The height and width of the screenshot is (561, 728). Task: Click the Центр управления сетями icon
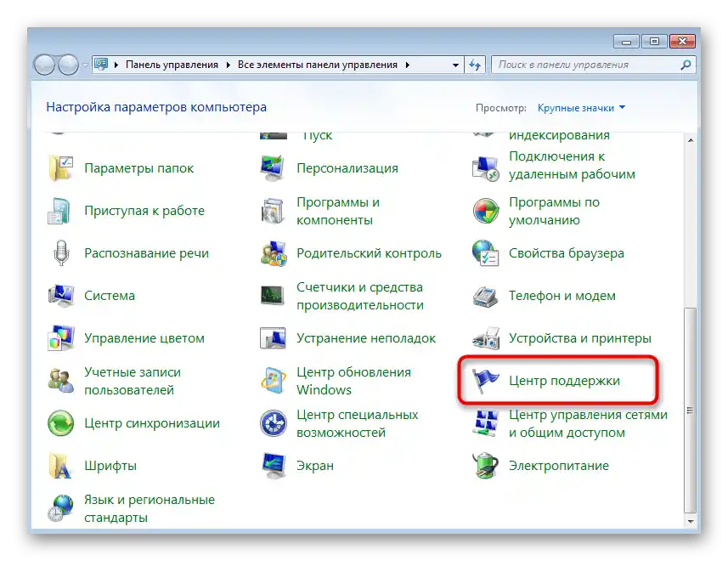point(486,423)
